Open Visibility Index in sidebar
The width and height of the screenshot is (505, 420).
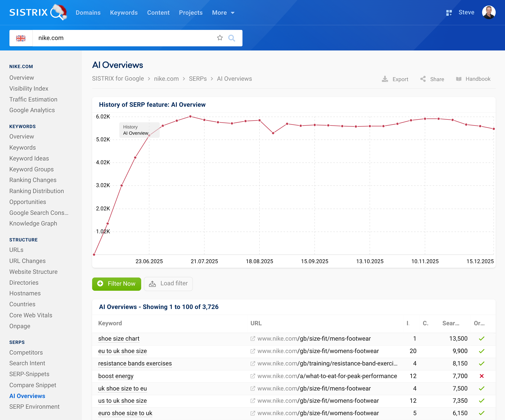29,89
